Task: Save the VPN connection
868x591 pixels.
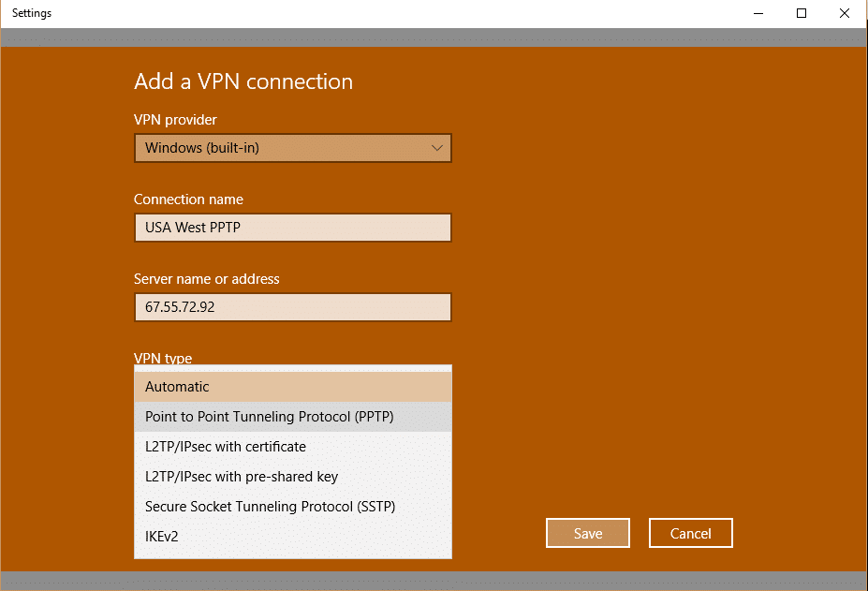Action: click(x=588, y=533)
